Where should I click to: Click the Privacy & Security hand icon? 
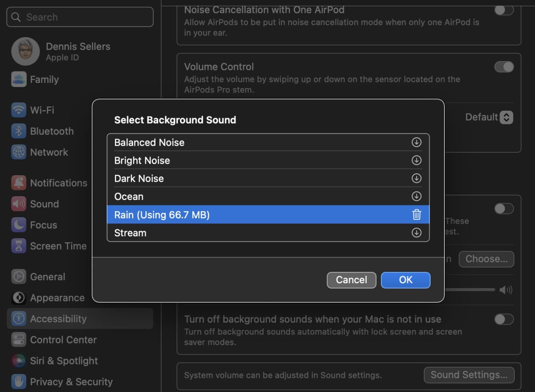pyautogui.click(x=19, y=381)
